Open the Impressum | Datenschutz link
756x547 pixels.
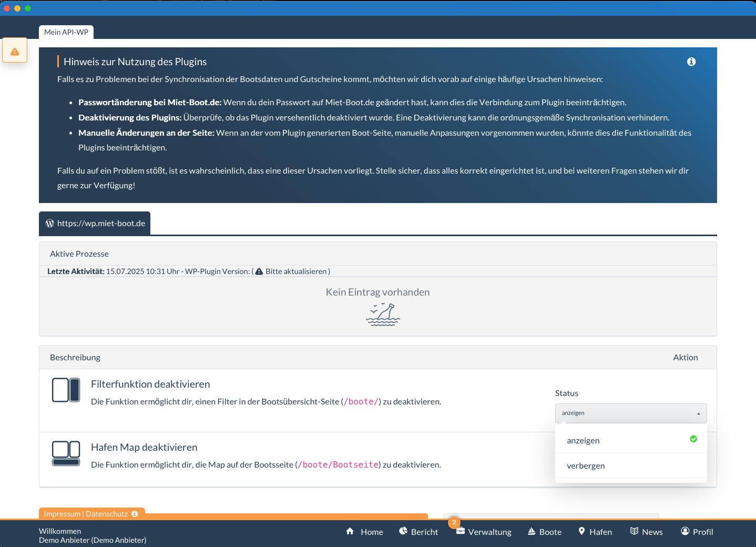(x=86, y=514)
